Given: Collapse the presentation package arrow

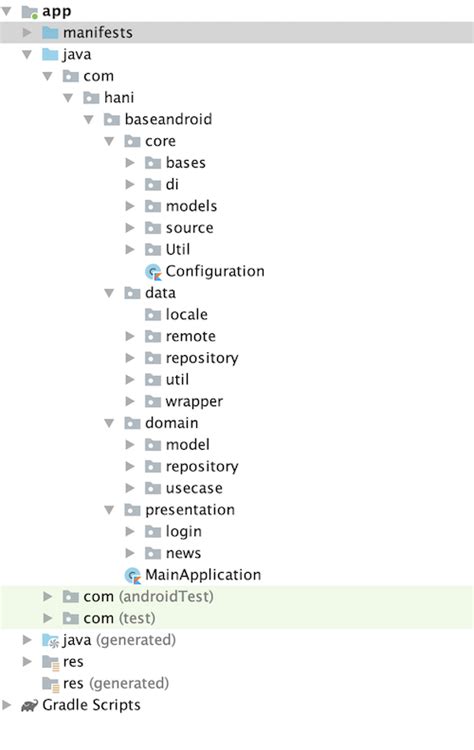Looking at the screenshot, I should coord(110,510).
